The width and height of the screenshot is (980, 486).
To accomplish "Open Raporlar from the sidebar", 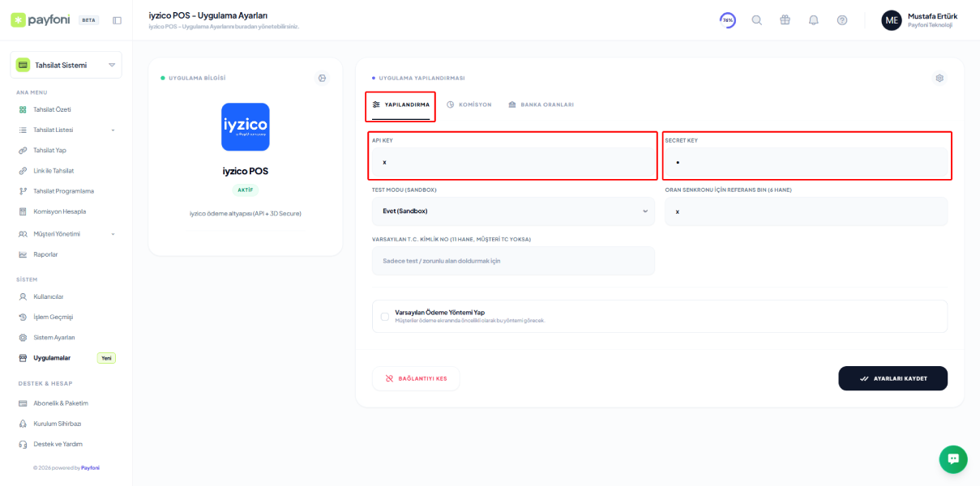I will (x=46, y=254).
